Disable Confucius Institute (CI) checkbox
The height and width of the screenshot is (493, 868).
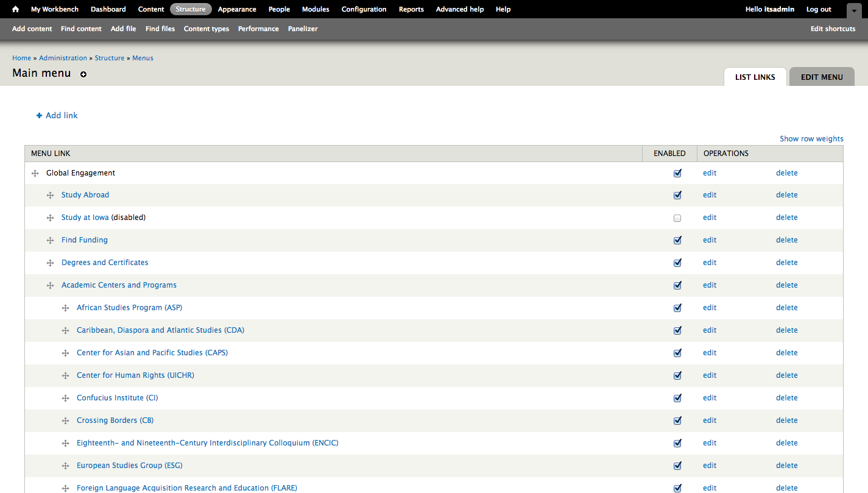pyautogui.click(x=677, y=398)
